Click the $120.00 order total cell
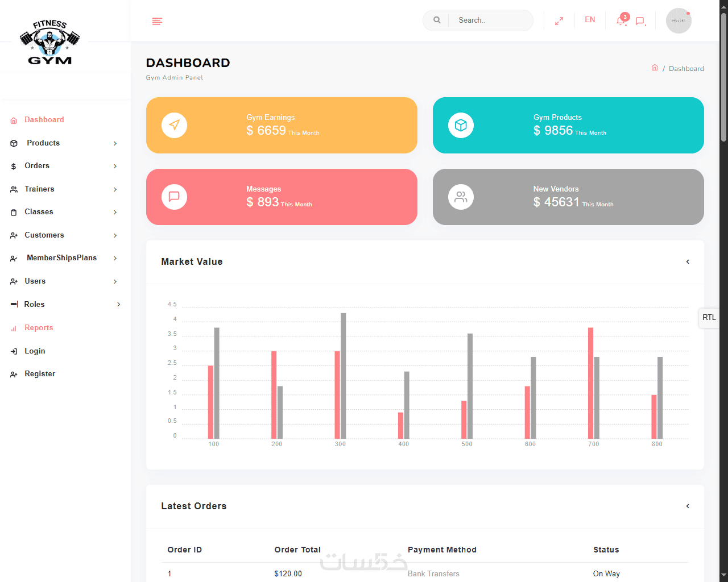728x582 pixels. point(288,573)
